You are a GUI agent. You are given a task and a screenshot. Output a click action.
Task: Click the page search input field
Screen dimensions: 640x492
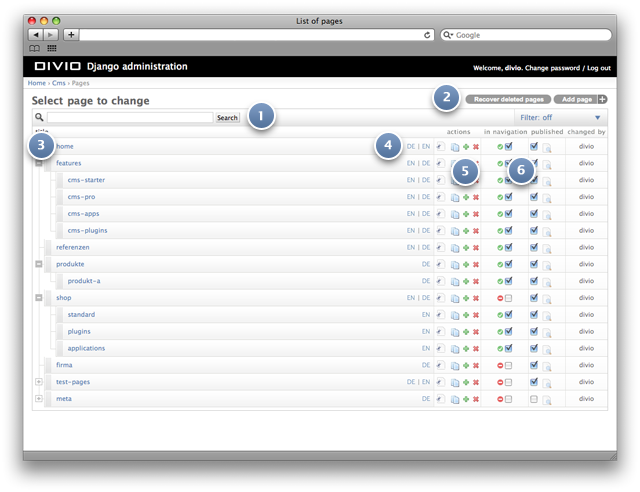pyautogui.click(x=130, y=118)
